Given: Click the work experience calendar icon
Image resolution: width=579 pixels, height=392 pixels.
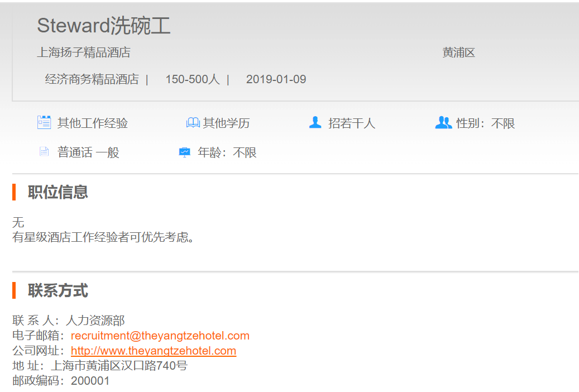Looking at the screenshot, I should (x=44, y=122).
